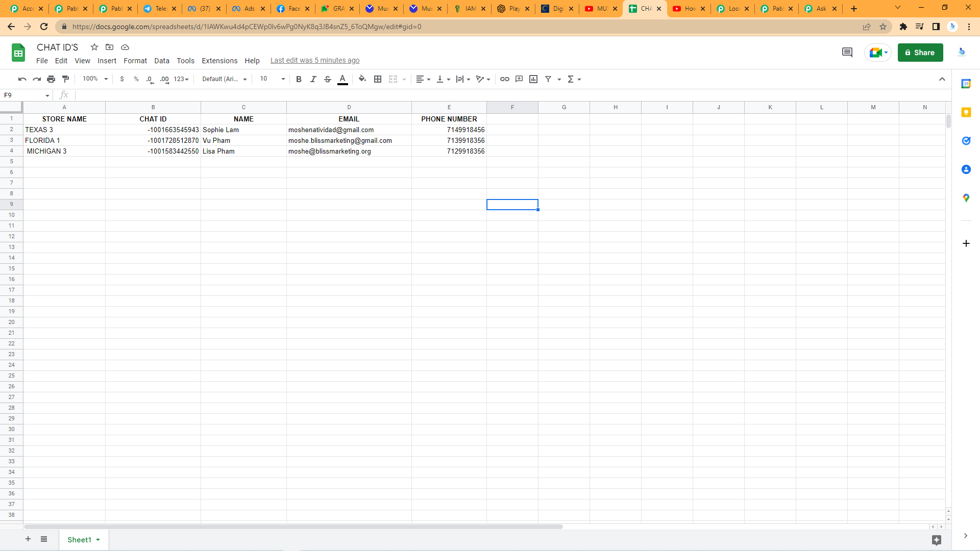980x551 pixels.
Task: Open the Functions sigma dropdown
Action: (x=574, y=79)
